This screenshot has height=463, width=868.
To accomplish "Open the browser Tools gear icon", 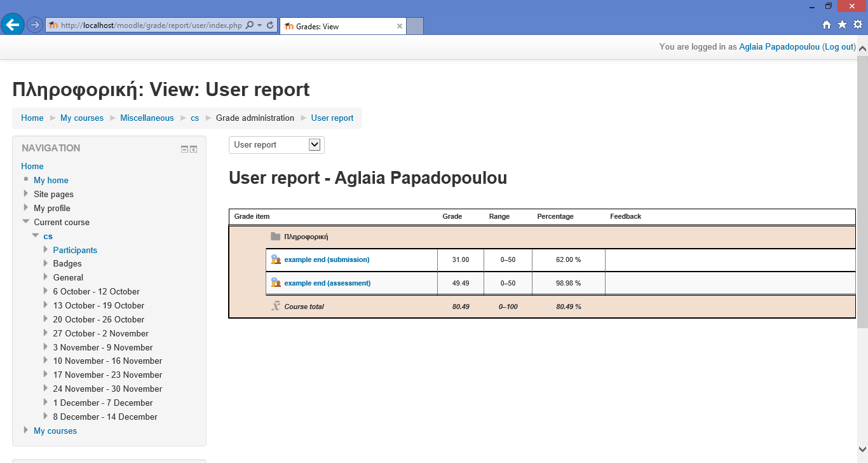I will (857, 25).
